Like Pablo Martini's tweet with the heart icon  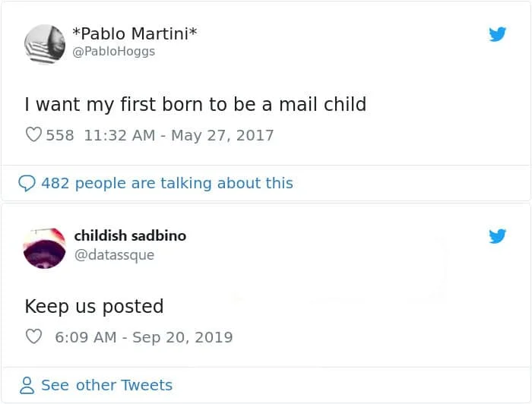(33, 136)
